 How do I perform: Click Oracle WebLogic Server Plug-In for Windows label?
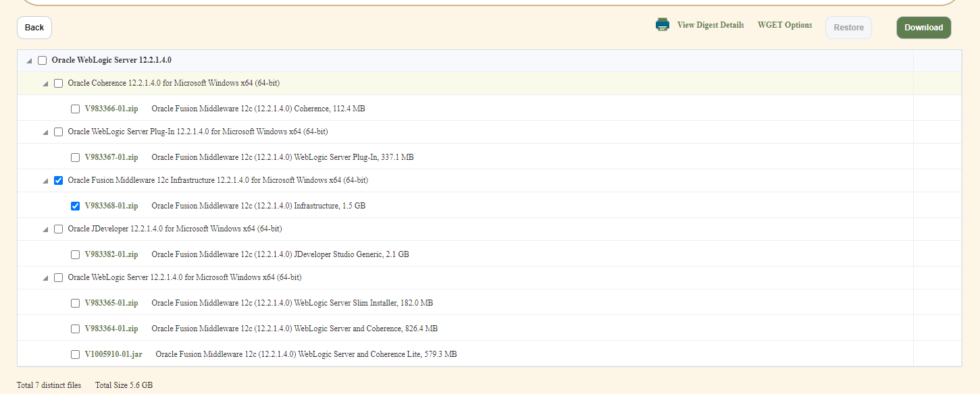tap(198, 132)
